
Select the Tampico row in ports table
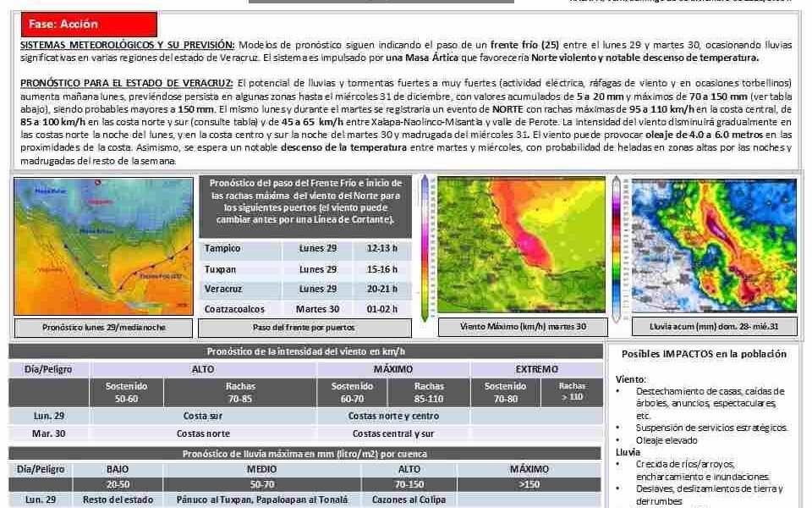tap(304, 248)
